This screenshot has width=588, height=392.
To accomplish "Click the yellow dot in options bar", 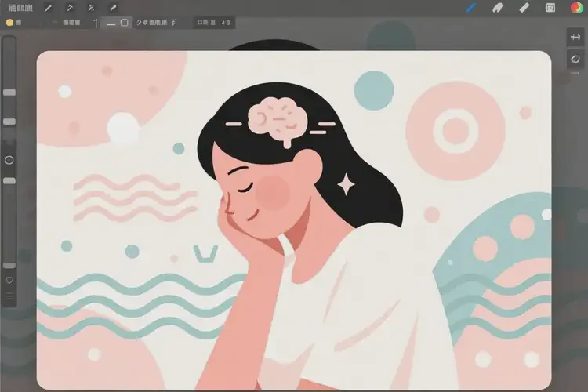I will [9, 23].
